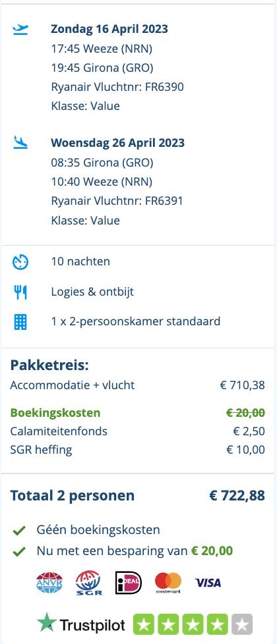Click the ANVR logo
Viewport: 277px width, 644px height.
[49, 582]
